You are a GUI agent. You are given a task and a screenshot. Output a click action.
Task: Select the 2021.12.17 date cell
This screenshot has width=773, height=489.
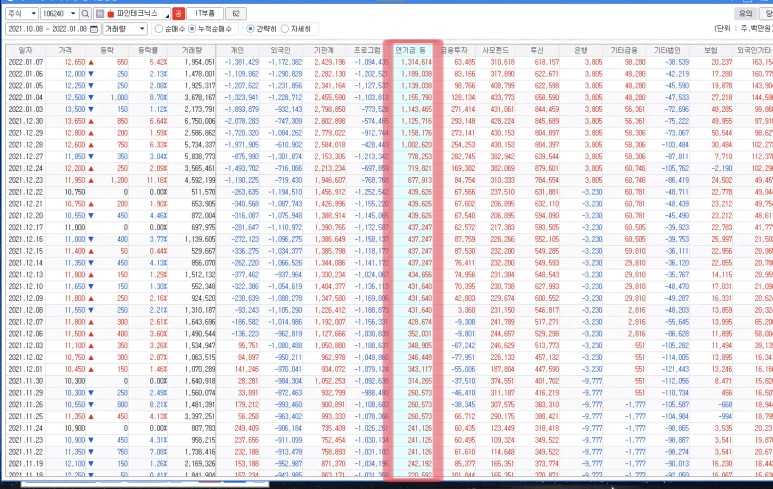click(26, 227)
